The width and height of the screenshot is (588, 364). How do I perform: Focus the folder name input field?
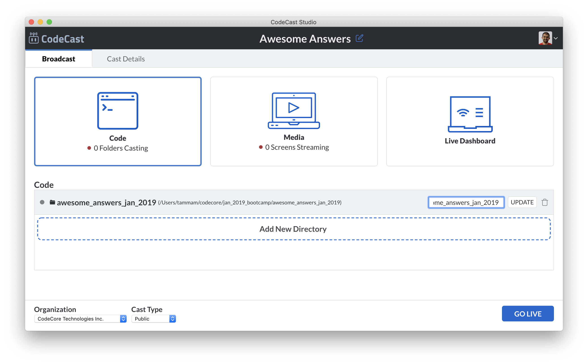[466, 202]
